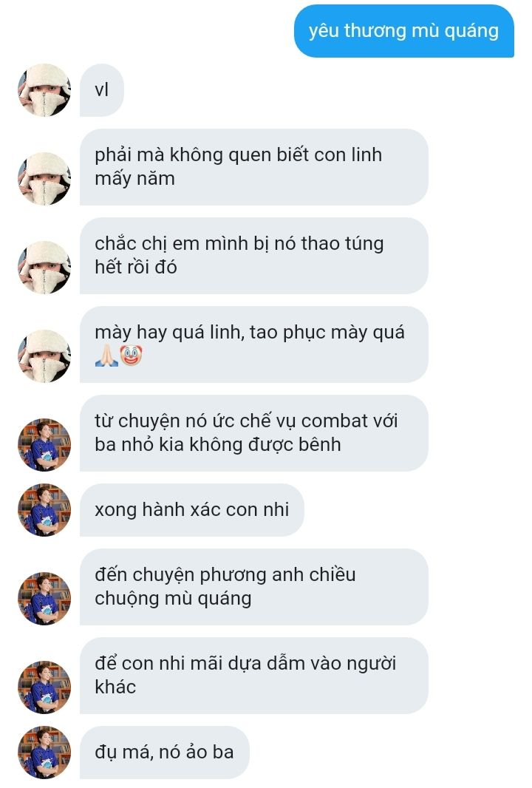
Task: Tap the avatar beside 'chắc chị em mình' message
Action: point(44,268)
